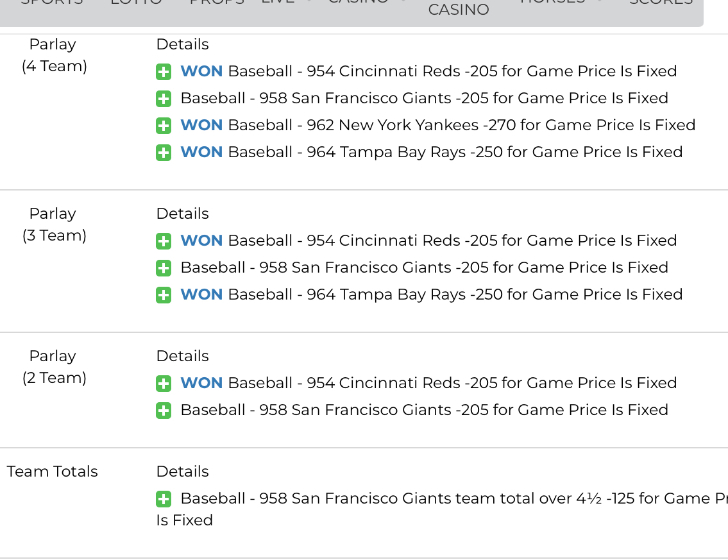Image resolution: width=728 pixels, height=560 pixels.
Task: Click Details heading of 3 Team parlay
Action: point(182,214)
